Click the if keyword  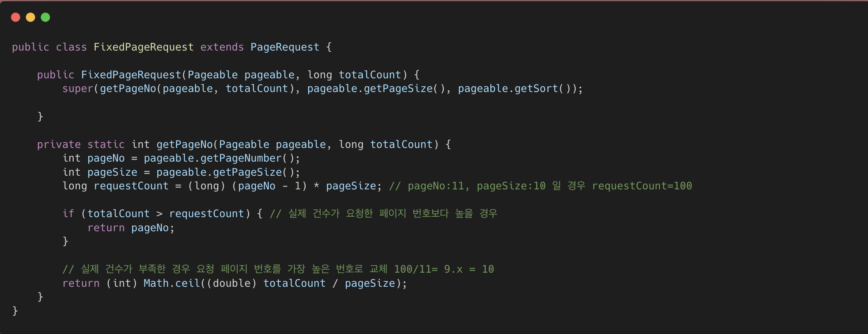click(68, 214)
